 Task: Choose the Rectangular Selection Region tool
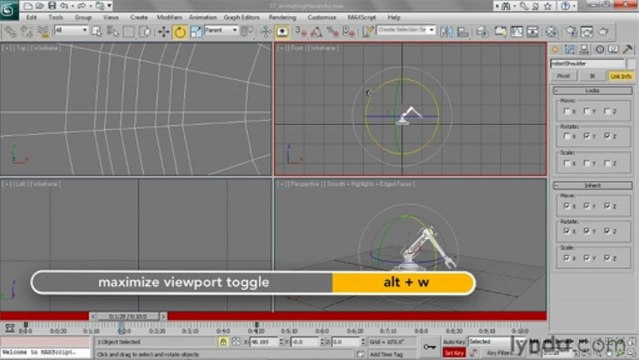pos(129,31)
